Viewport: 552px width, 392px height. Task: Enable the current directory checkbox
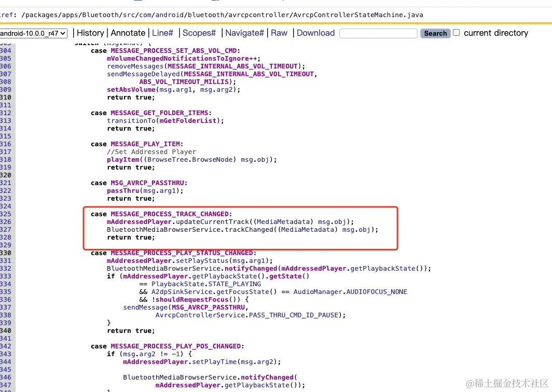[456, 33]
